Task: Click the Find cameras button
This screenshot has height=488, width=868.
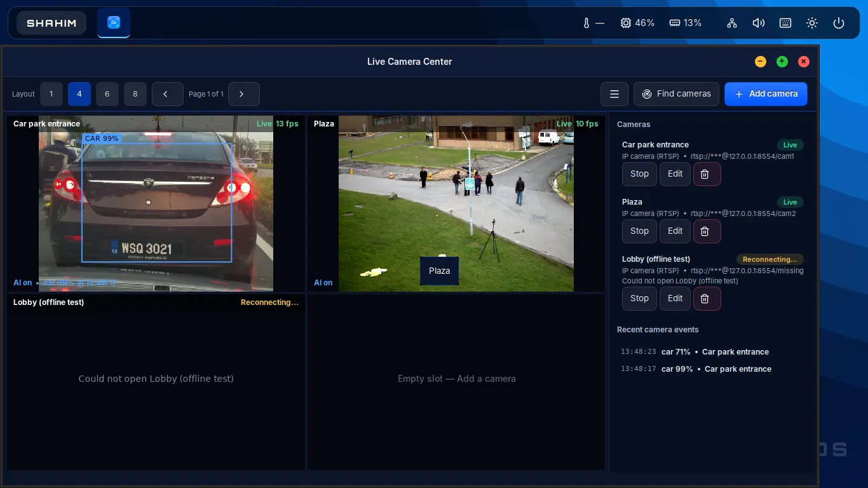Action: 676,94
